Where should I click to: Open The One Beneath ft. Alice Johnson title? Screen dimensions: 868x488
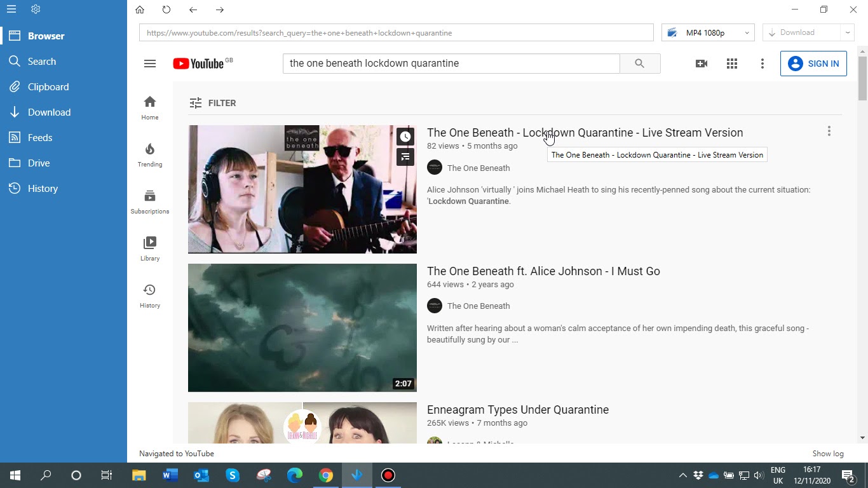[x=543, y=271]
